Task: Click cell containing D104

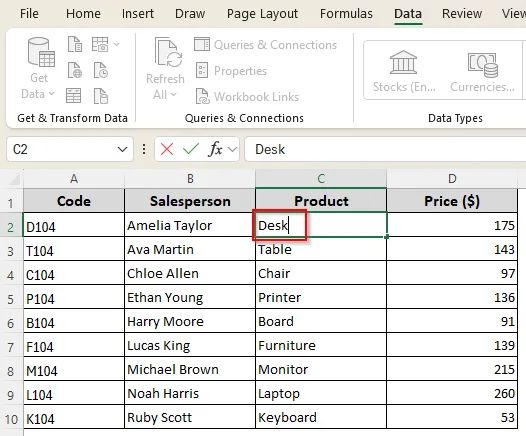Action: 74,225
